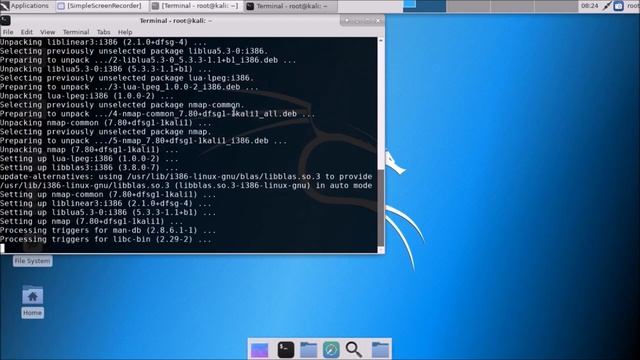Image resolution: width=640 pixels, height=360 pixels.
Task: Click the scrollbar up arrow in the terminal
Action: [381, 40]
